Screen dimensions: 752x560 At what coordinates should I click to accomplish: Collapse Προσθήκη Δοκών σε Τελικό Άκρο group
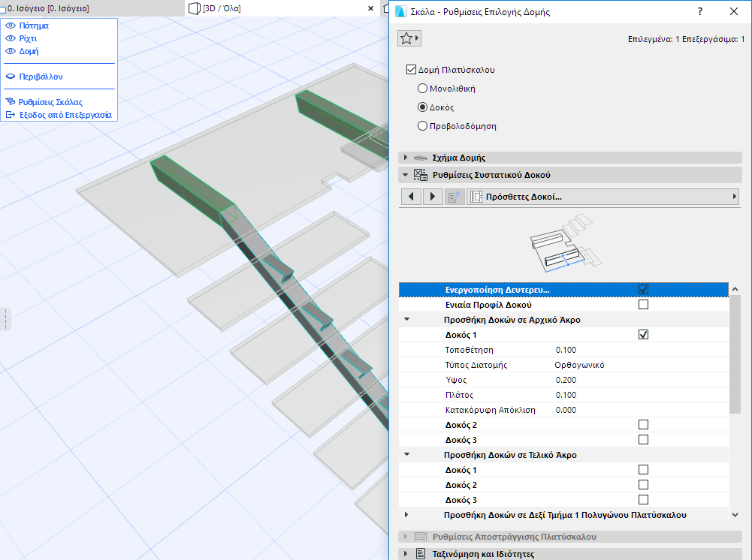click(406, 455)
